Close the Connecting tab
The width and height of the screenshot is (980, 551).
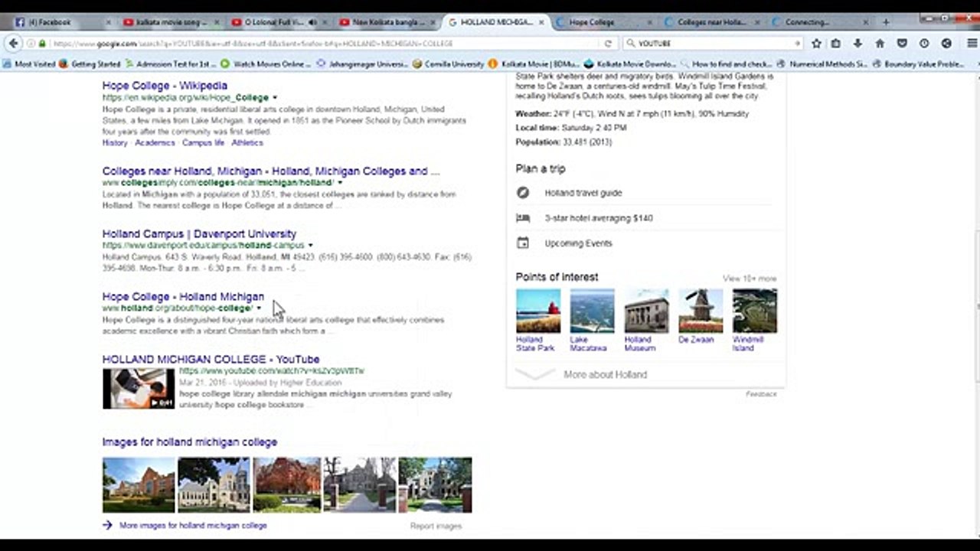867,22
